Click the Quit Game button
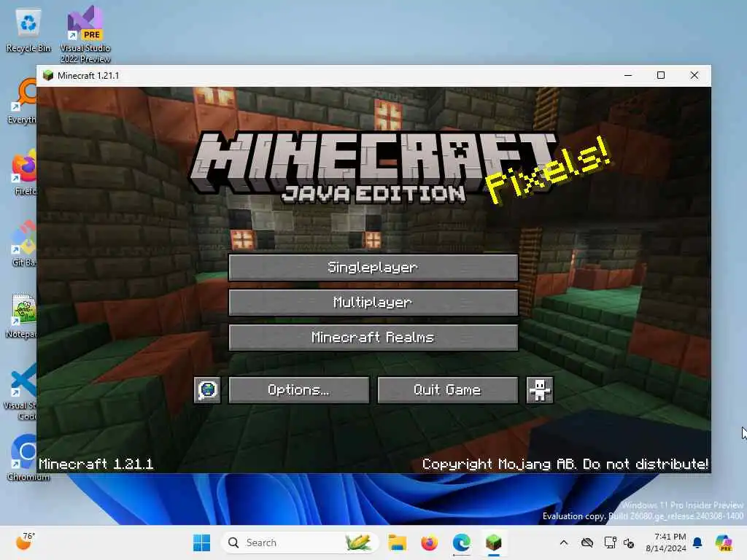This screenshot has height=560, width=747. point(447,390)
